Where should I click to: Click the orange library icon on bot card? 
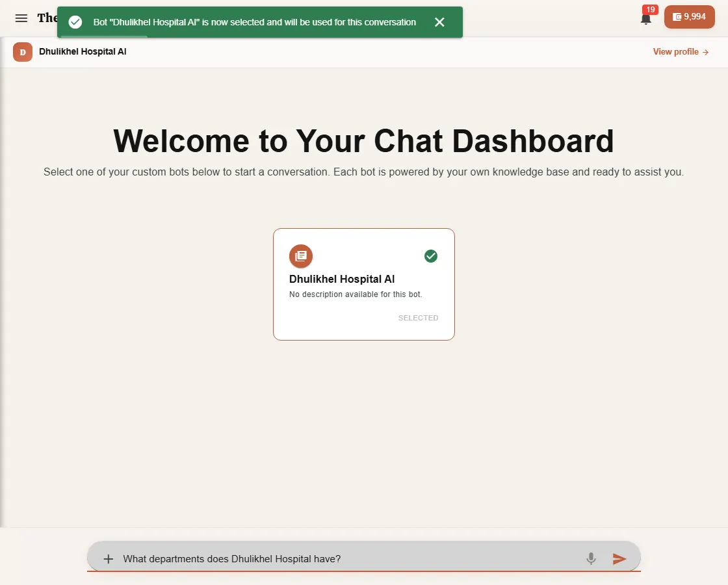[x=301, y=256]
